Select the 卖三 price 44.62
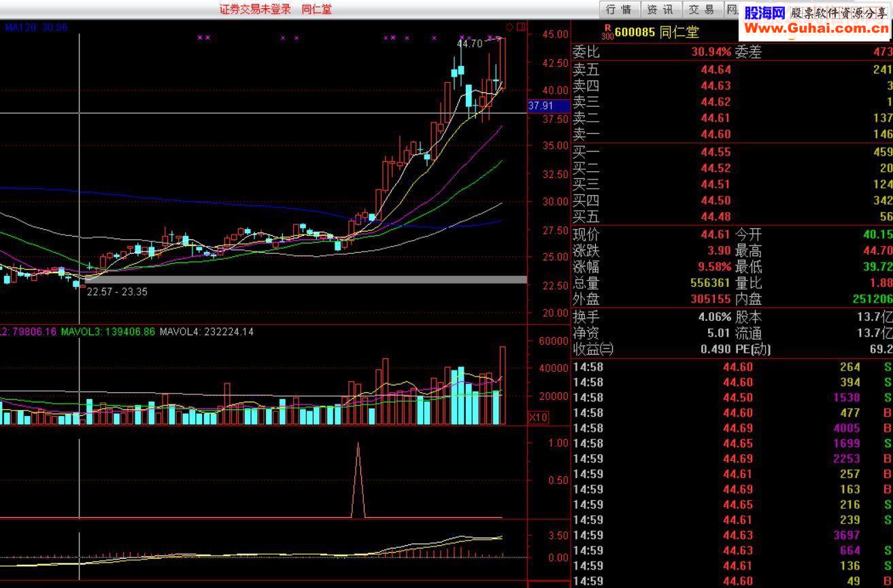 (715, 102)
